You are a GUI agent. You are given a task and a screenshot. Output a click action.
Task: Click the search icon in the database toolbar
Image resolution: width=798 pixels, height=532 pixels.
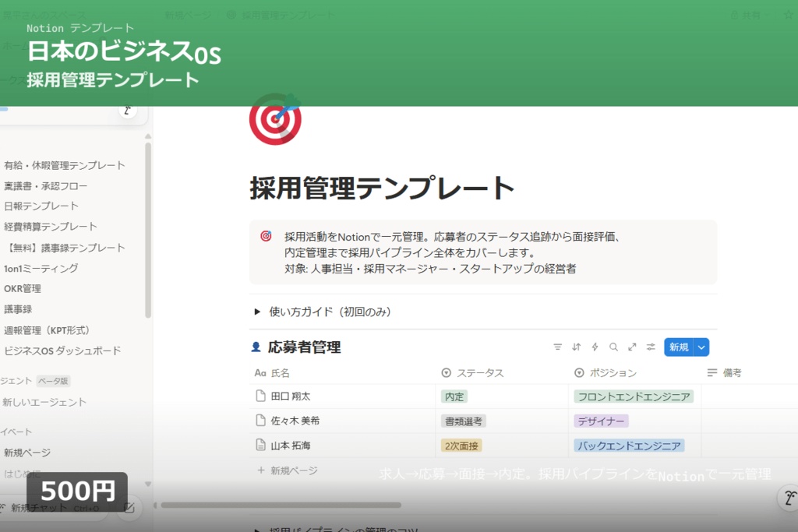coord(613,347)
